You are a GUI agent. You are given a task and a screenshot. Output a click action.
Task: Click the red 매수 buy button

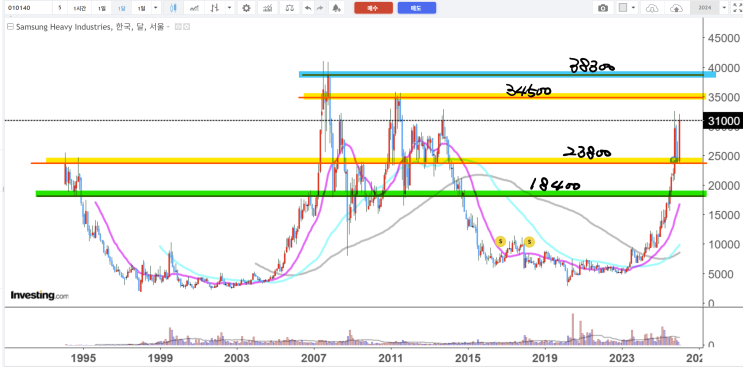click(x=373, y=8)
